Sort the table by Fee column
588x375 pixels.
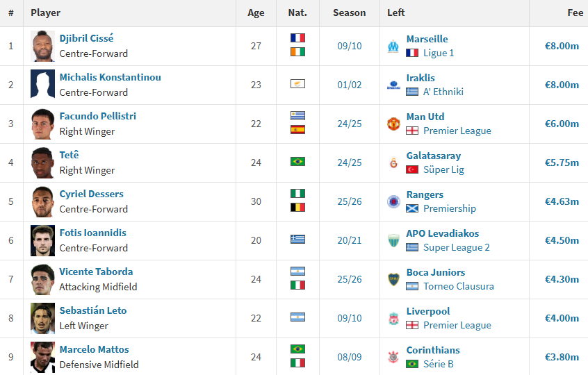[575, 12]
